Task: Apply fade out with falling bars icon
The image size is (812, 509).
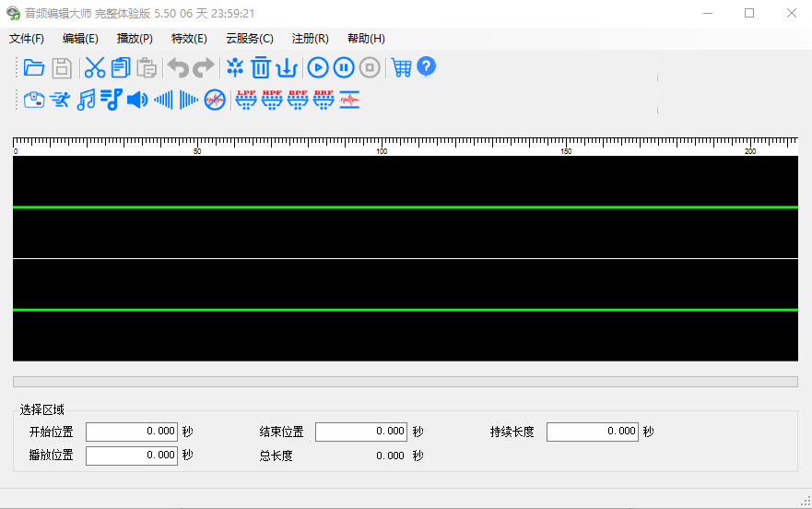Action: tap(189, 100)
